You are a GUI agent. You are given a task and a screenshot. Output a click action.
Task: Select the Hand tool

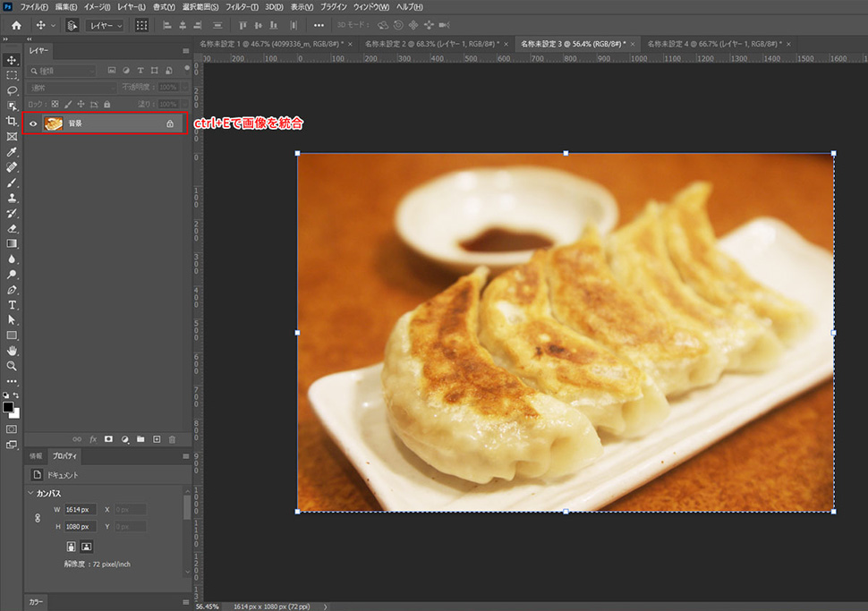coord(12,351)
